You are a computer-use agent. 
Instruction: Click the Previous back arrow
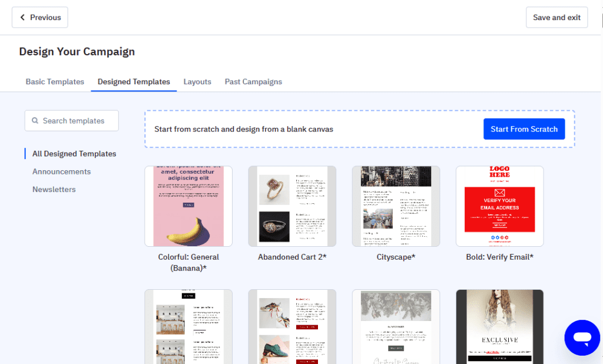[x=23, y=18]
